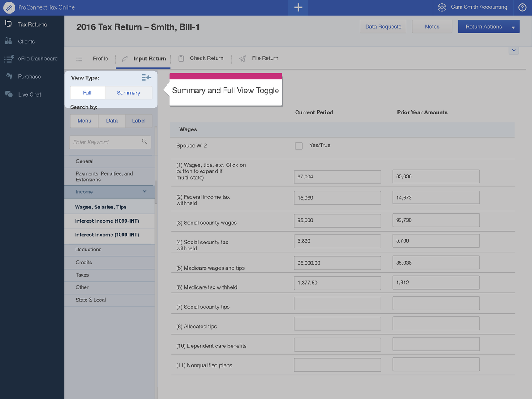Expand the Deductions section

click(x=110, y=250)
